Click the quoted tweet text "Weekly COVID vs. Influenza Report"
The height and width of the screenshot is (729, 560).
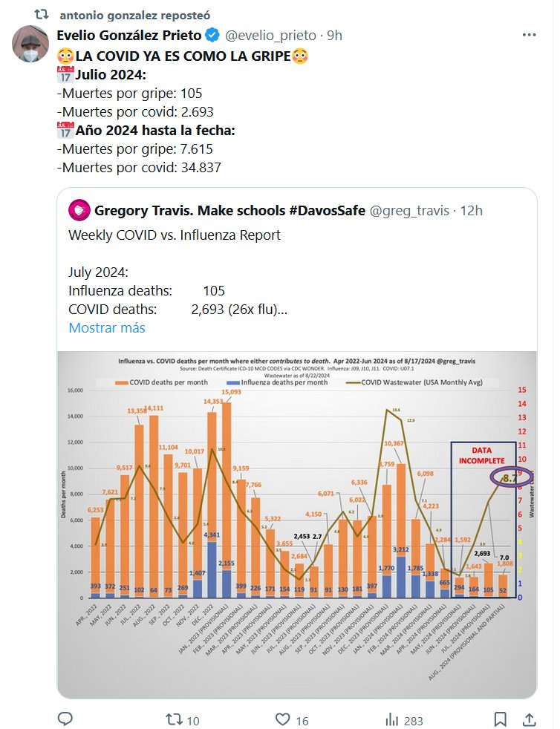click(175, 235)
